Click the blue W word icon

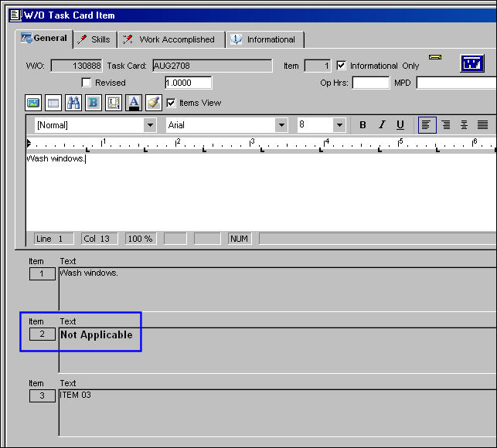click(472, 63)
